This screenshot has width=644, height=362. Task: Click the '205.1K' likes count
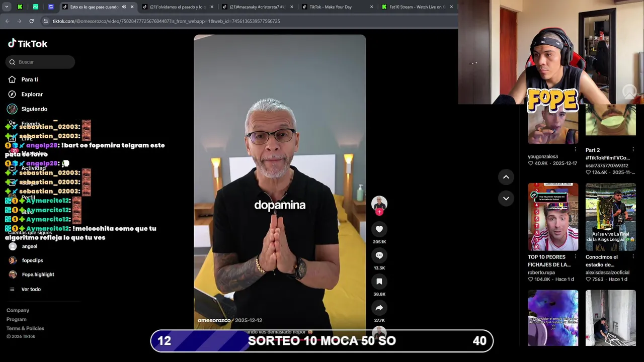(379, 242)
